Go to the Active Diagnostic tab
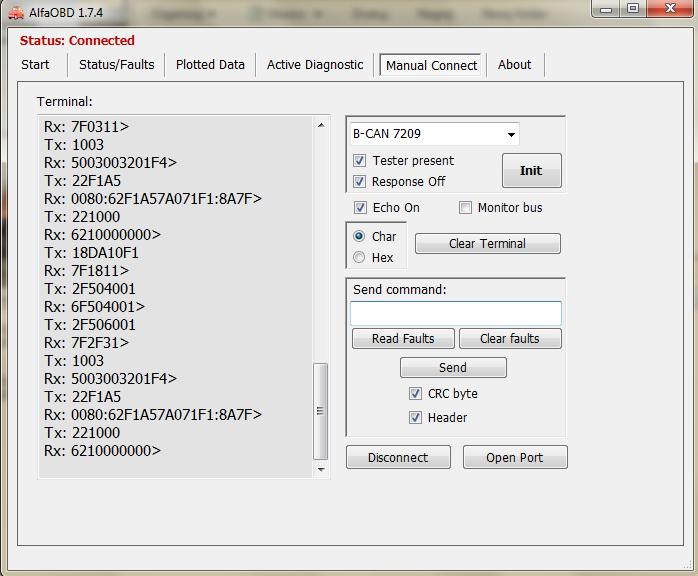698x576 pixels. pos(315,65)
